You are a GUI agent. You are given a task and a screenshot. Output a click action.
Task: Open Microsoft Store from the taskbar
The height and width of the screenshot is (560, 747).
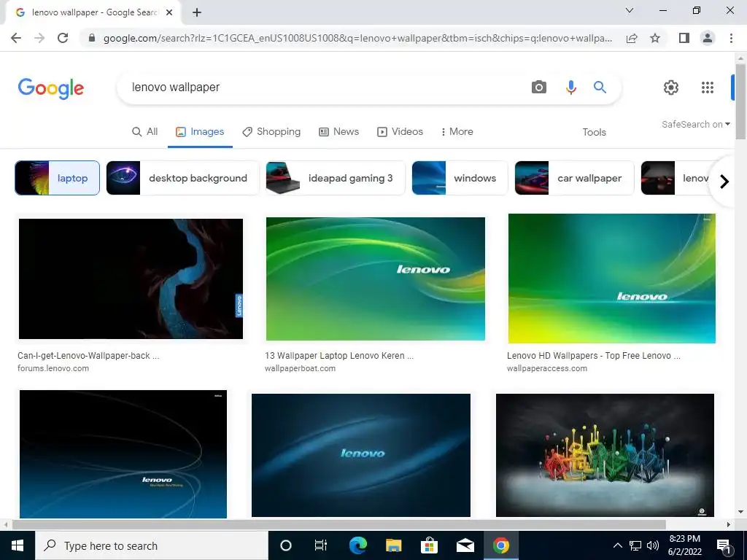(429, 545)
